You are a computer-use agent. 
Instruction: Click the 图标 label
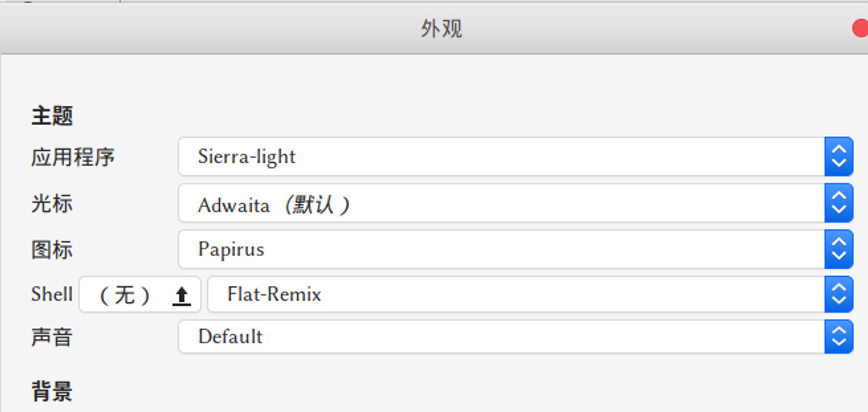[52, 250]
